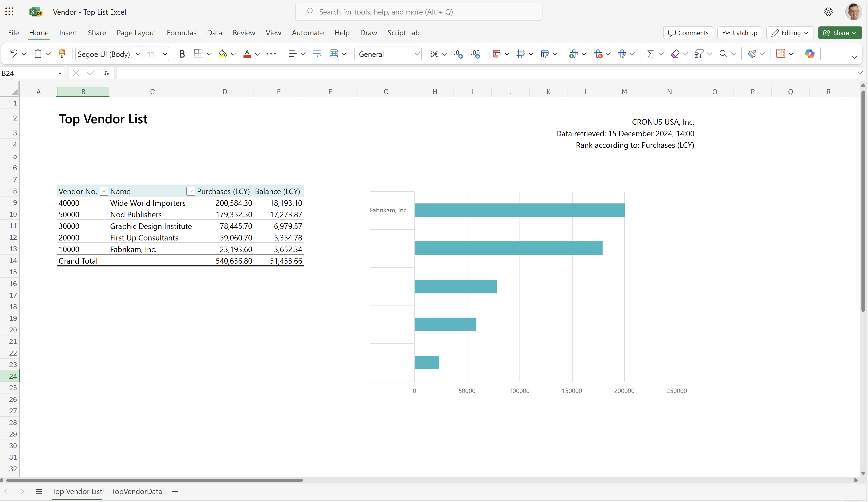Screen dimensions: 868x502
Task: Enable the Script Lab toggle
Action: (x=403, y=32)
